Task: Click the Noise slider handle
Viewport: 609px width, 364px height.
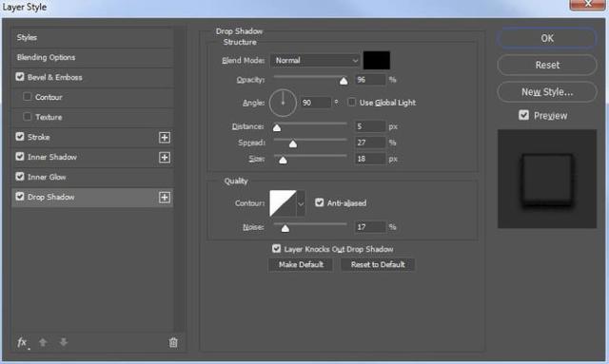Action: (x=285, y=228)
